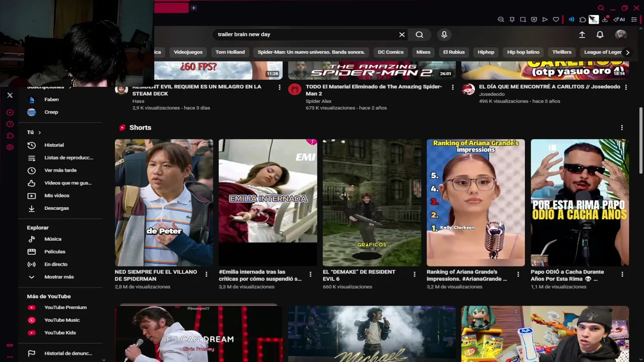Open menu for Resident Evil Requiem video
This screenshot has width=644, height=362.
click(x=279, y=87)
